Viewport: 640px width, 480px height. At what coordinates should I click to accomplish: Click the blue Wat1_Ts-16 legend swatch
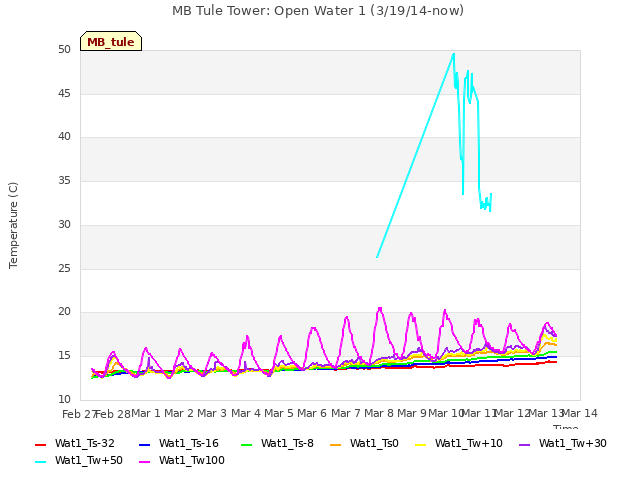tap(144, 444)
